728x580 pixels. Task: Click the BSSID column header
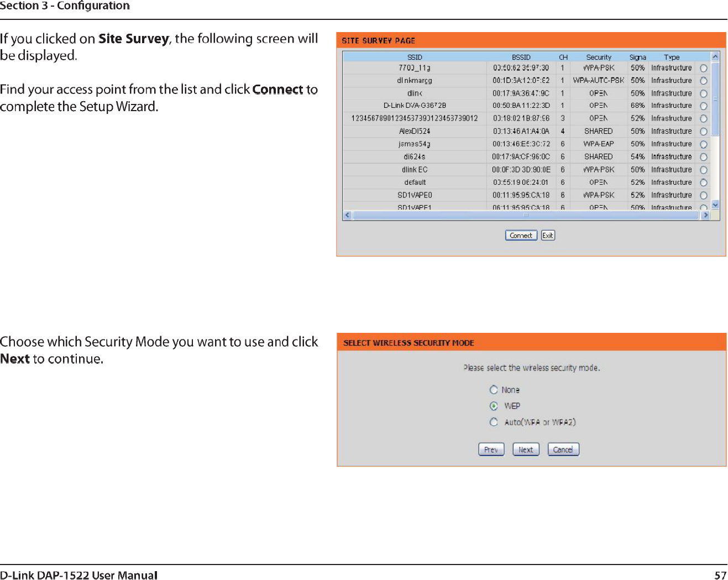[521, 57]
